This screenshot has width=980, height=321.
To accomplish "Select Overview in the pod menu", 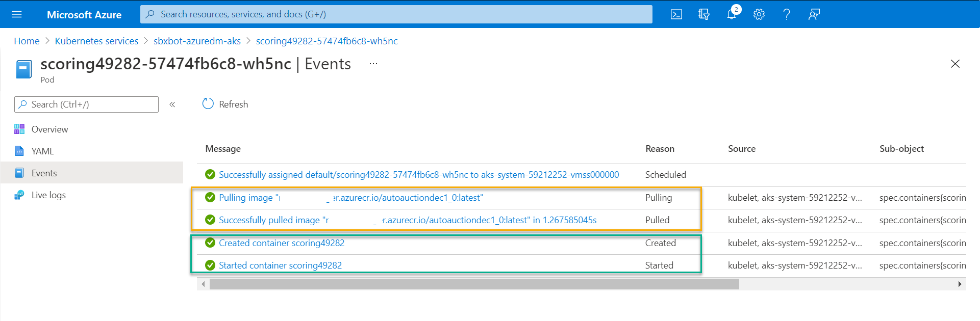I will point(49,129).
